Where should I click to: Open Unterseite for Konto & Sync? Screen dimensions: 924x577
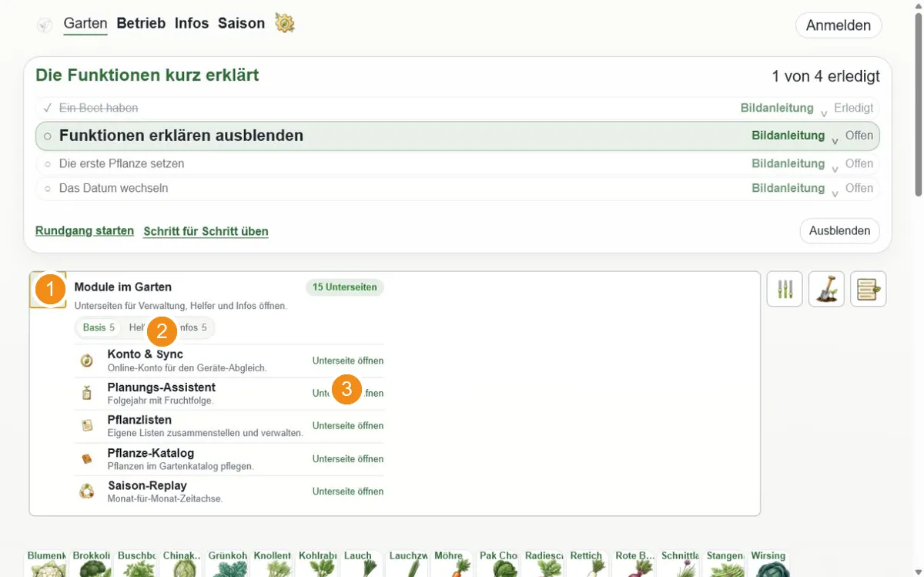coord(348,361)
